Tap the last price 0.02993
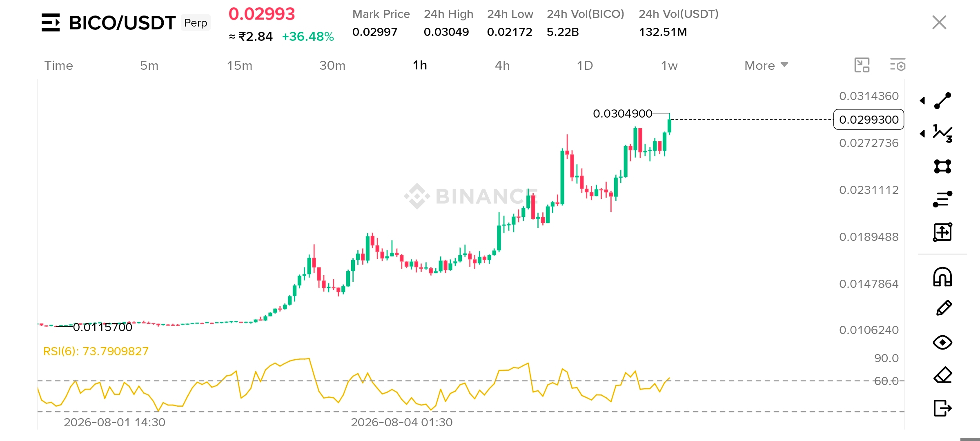Image resolution: width=980 pixels, height=441 pixels. (262, 14)
